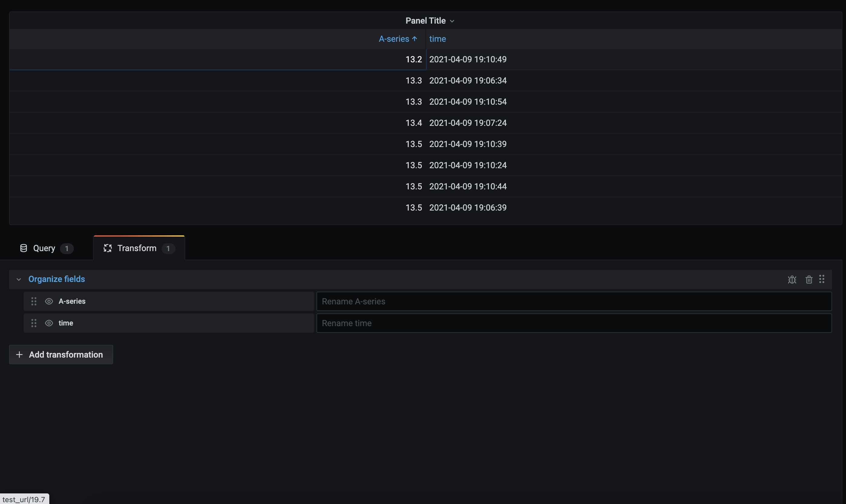
Task: Click the time field name label
Action: click(x=66, y=323)
